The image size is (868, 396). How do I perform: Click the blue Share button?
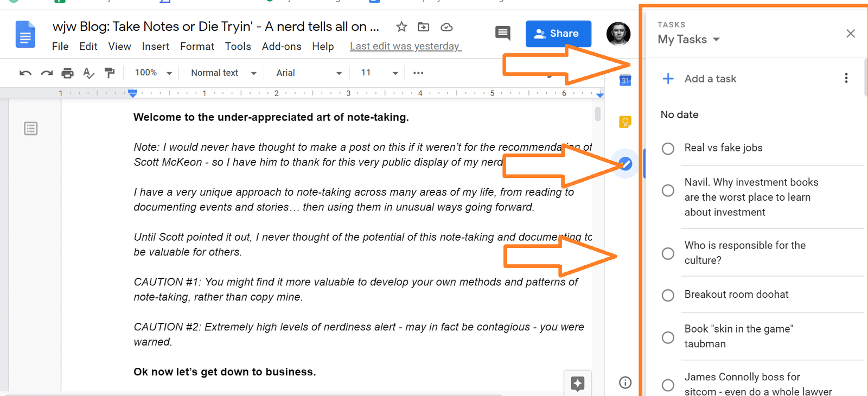click(x=558, y=34)
